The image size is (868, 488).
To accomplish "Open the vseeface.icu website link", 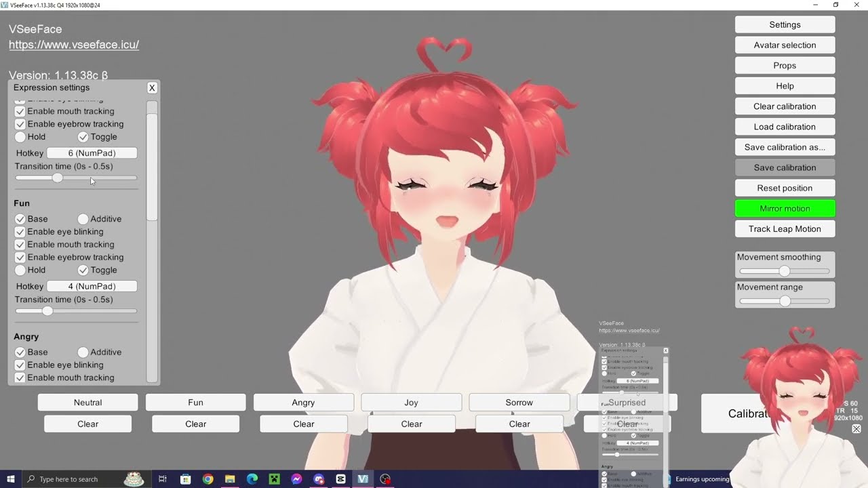I will tap(74, 45).
